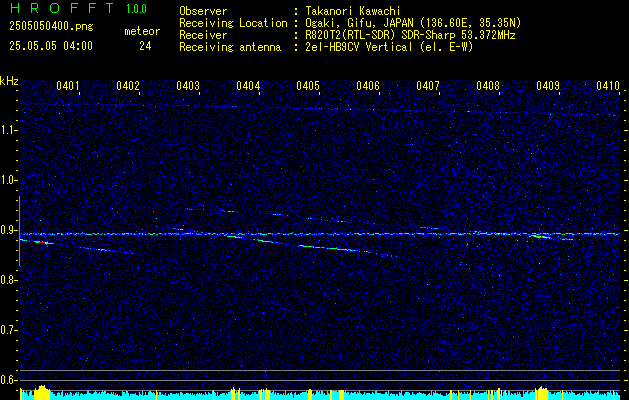Image resolution: width=629 pixels, height=400 pixels.
Task: Click the meteor count value 24
Action: pyautogui.click(x=145, y=46)
